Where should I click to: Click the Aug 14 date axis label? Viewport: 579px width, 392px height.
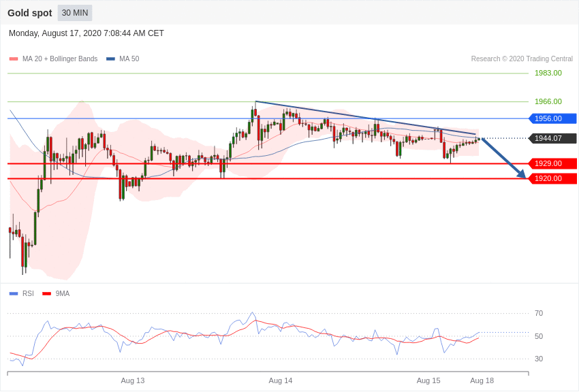pyautogui.click(x=281, y=381)
